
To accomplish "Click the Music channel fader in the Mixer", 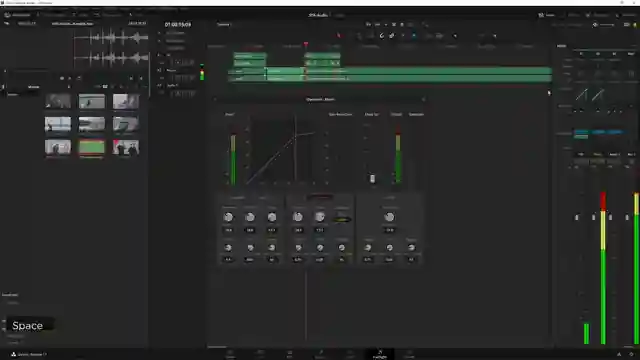I will (593, 217).
